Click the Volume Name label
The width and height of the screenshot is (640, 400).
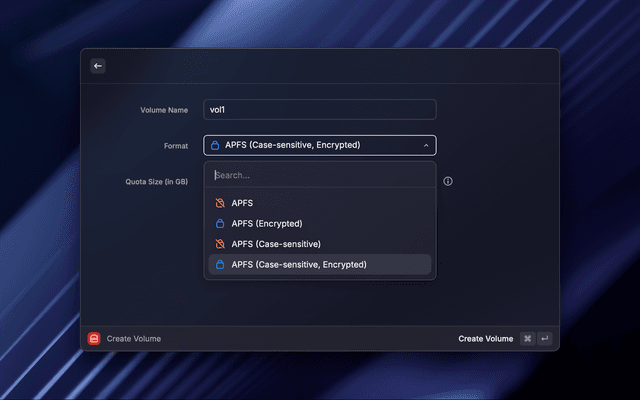point(164,110)
